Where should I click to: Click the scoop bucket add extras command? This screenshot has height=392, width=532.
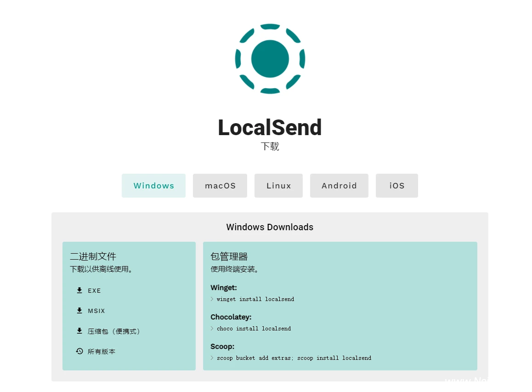(294, 358)
